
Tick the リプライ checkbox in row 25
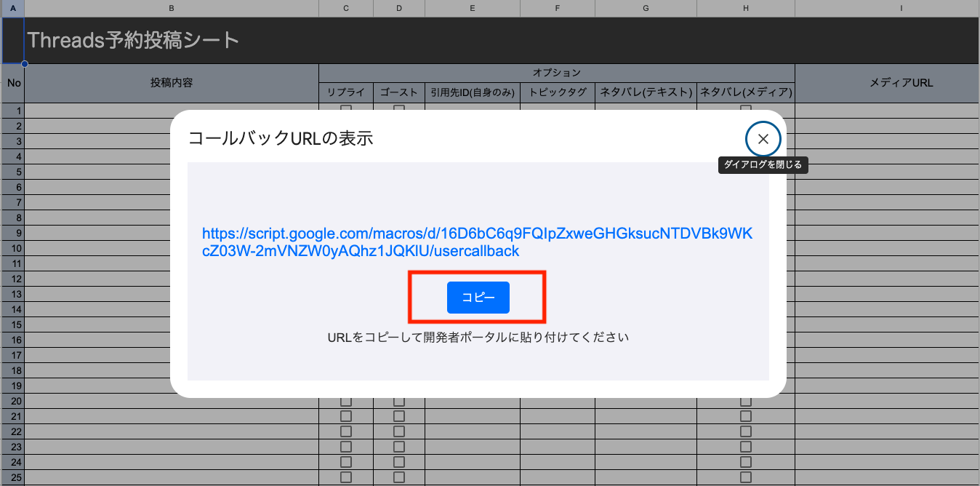click(346, 477)
